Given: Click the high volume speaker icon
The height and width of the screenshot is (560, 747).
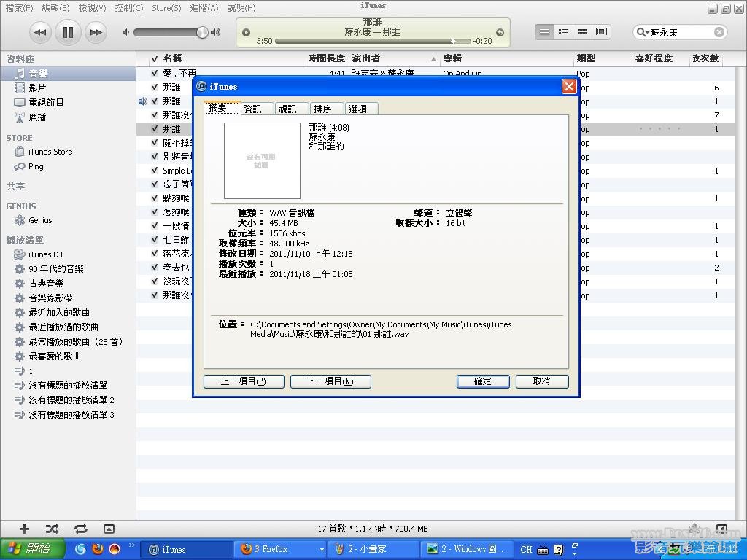Looking at the screenshot, I should pos(216,32).
